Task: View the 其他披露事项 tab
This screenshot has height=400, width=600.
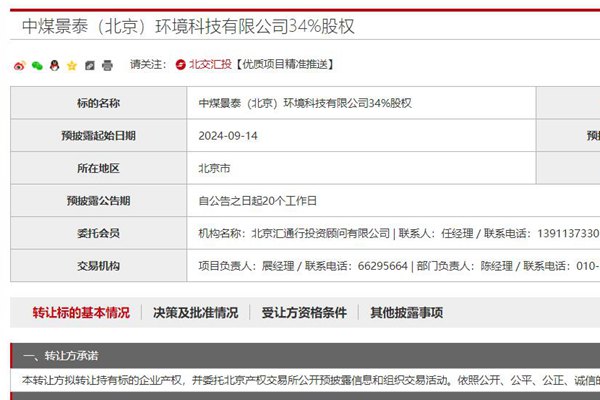Action: click(406, 313)
